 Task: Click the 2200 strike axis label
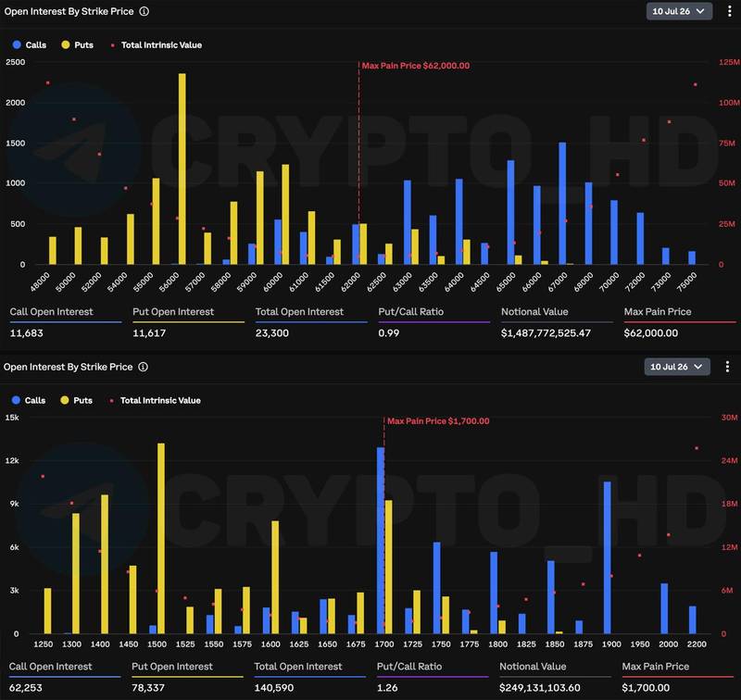697,644
